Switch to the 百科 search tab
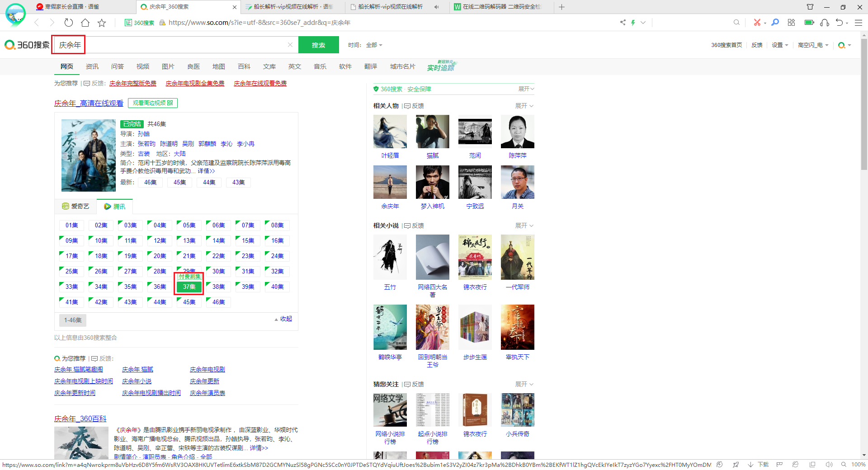The width and height of the screenshot is (868, 470). point(244,66)
